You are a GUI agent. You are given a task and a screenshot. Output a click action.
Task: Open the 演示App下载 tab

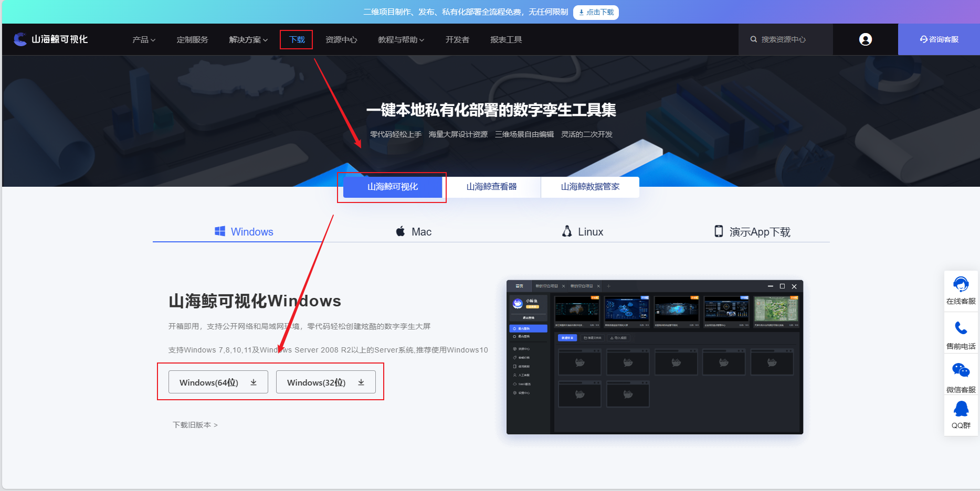[752, 231]
